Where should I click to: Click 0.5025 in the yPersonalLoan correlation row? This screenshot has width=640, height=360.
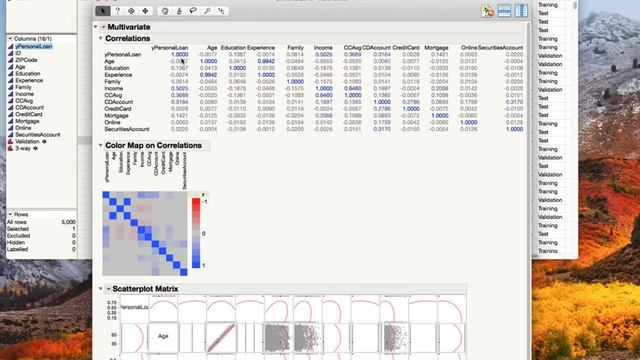(x=324, y=54)
